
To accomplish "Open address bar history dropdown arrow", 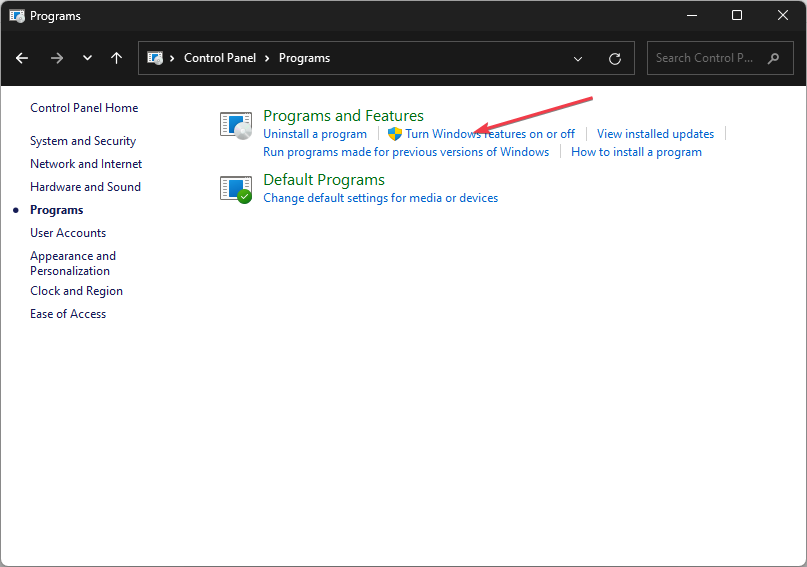I will tap(578, 59).
